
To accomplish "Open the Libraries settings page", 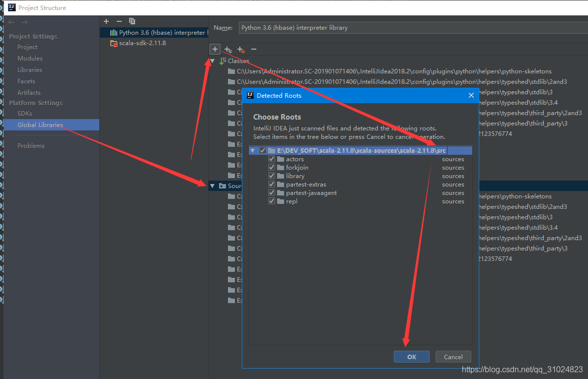I will coord(30,69).
